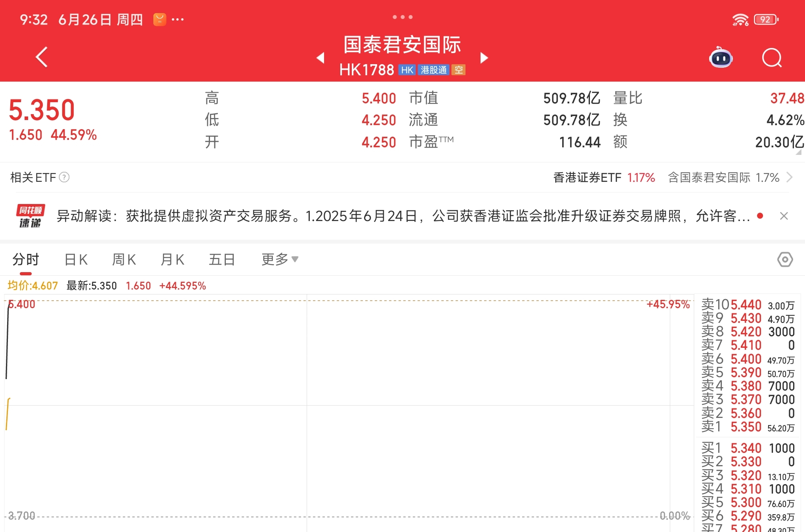The height and width of the screenshot is (532, 805).
Task: Switch to 日K tab
Action: [76, 259]
